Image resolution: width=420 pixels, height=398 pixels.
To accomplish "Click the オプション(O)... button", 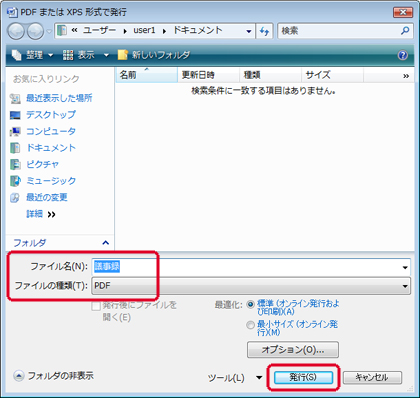I will pyautogui.click(x=293, y=349).
